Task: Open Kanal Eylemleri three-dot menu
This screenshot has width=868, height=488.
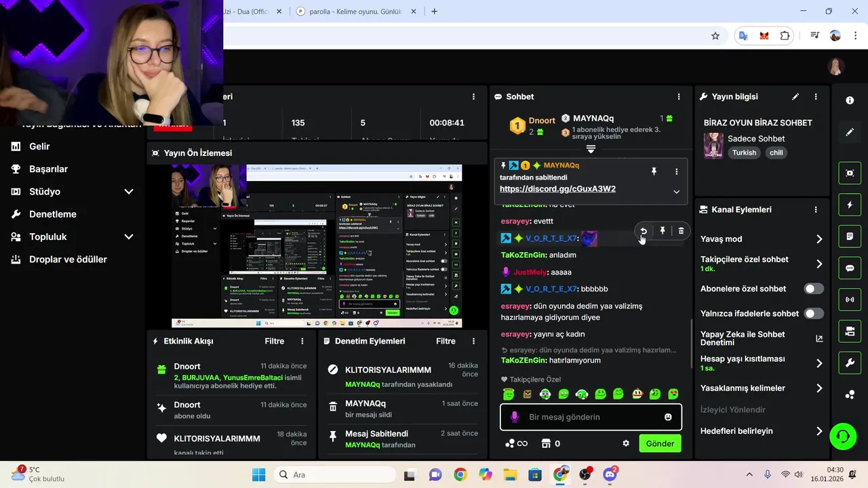Action: click(x=816, y=209)
